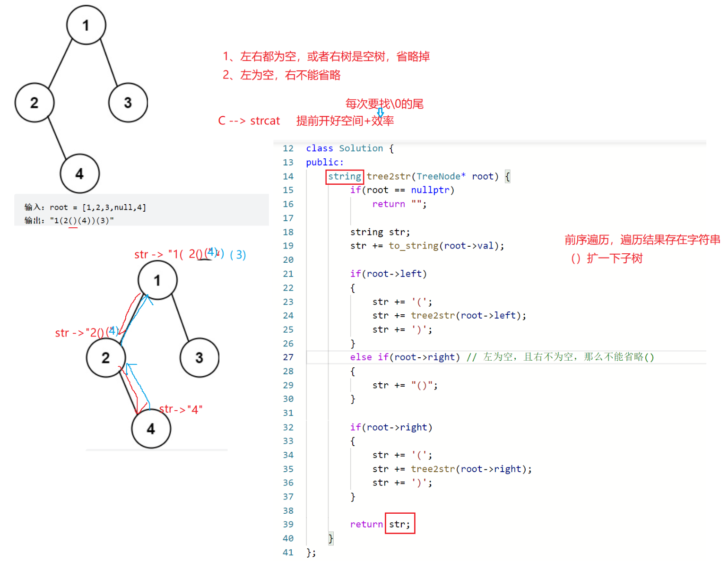This screenshot has height=561, width=728.
Task: Click the note '每次要找\0的尾'
Action: (x=384, y=104)
